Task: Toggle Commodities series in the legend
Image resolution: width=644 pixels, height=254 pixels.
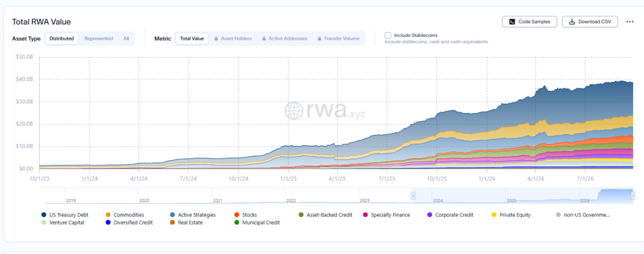Action: 125,214
